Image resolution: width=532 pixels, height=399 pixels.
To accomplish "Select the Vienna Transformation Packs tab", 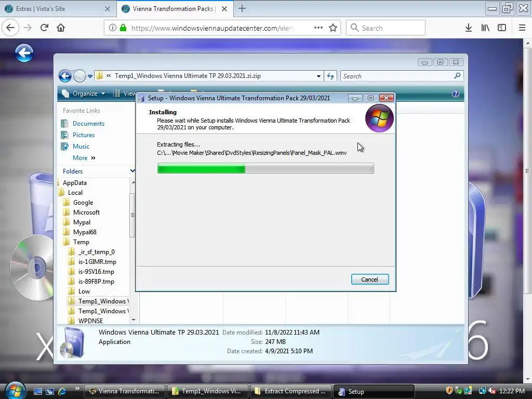I will (175, 8).
